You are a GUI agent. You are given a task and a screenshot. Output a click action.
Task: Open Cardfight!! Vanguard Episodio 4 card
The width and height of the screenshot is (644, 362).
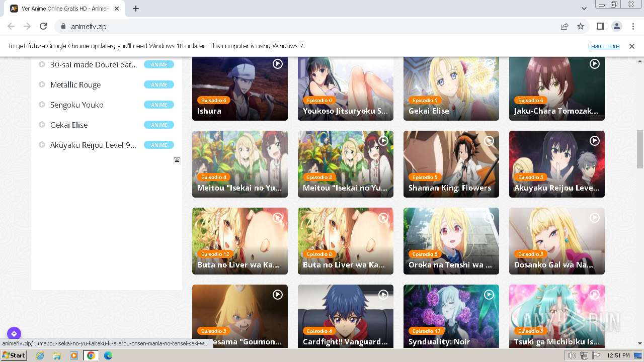(x=346, y=316)
